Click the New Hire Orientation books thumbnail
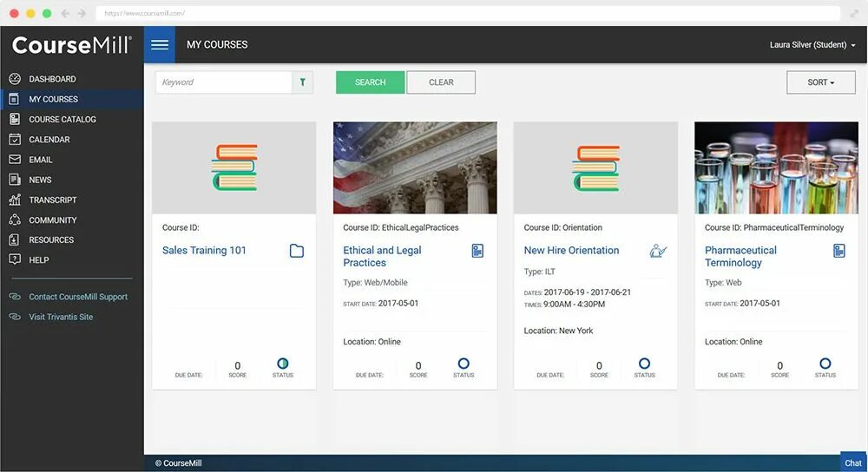Image resolution: width=868 pixels, height=472 pixels. (595, 167)
